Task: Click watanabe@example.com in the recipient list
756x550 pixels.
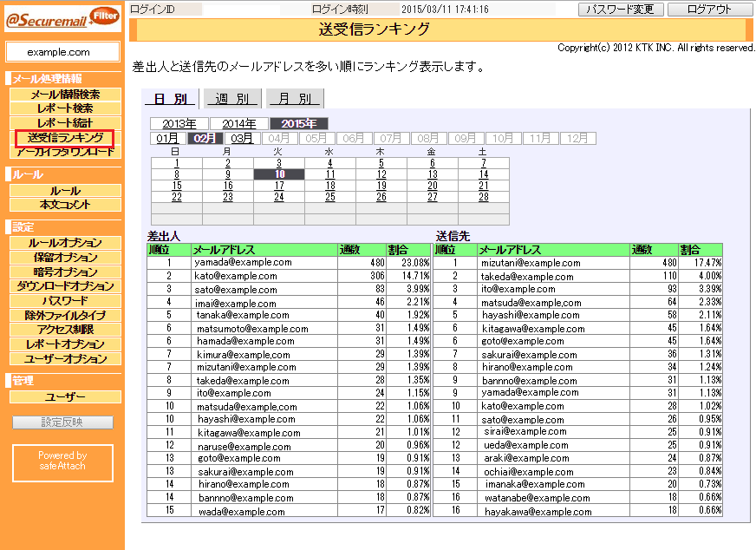Action: point(538,498)
